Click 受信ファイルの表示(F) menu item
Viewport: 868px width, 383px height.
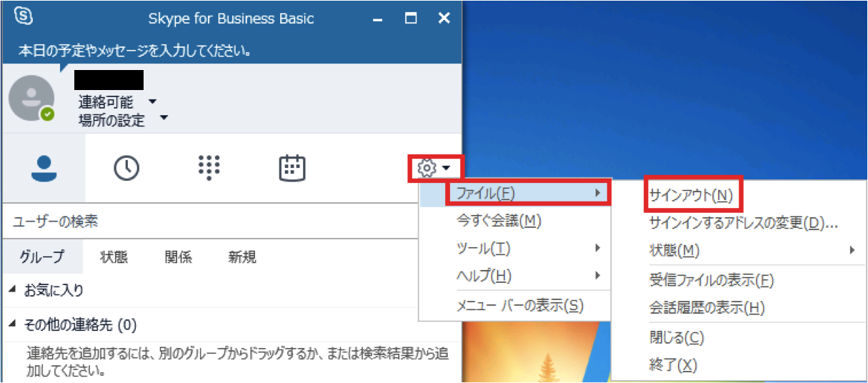tap(739, 281)
